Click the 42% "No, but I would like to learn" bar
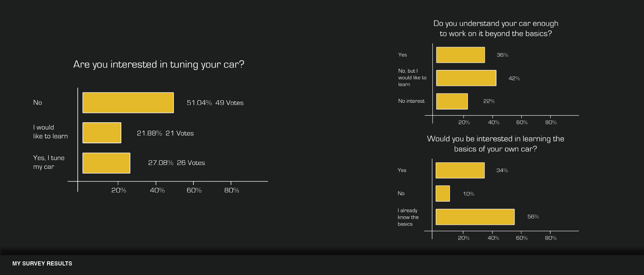The image size is (644, 275). pos(466,78)
